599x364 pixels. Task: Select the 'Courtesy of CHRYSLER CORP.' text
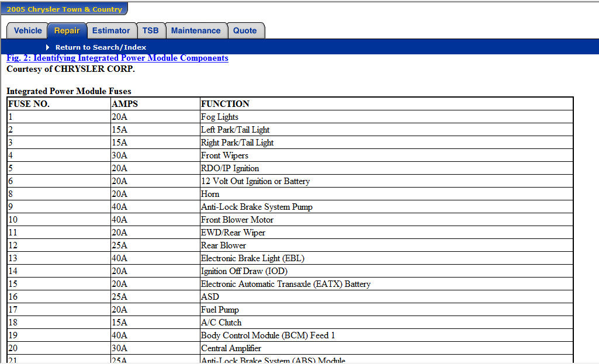[71, 69]
